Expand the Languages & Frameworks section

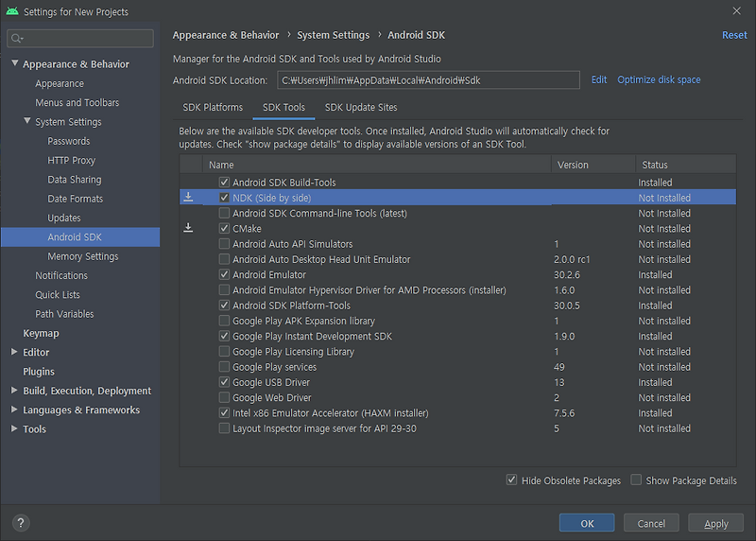[x=14, y=410]
